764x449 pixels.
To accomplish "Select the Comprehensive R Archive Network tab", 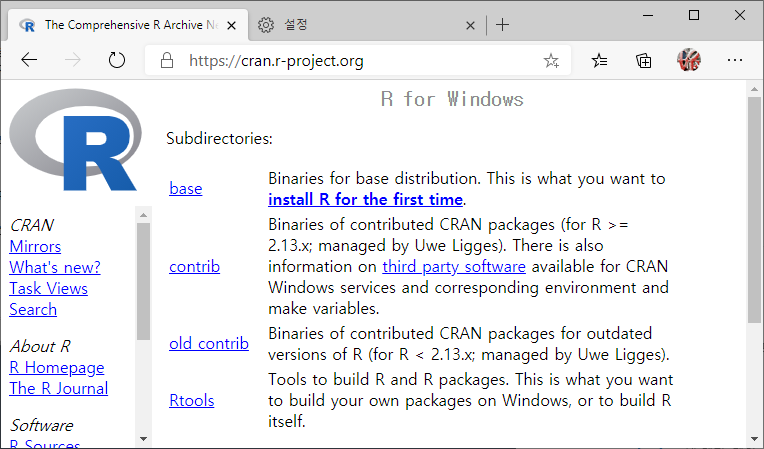I will pos(128,25).
